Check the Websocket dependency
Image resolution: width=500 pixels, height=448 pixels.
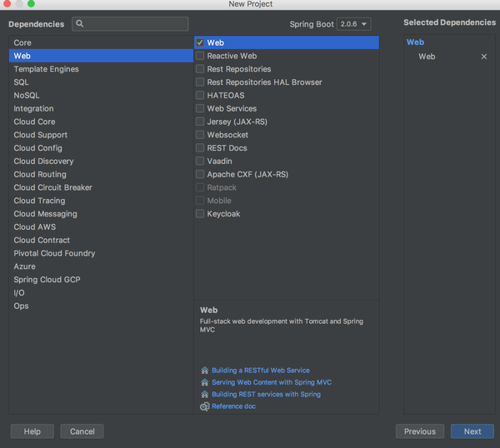pyautogui.click(x=200, y=135)
